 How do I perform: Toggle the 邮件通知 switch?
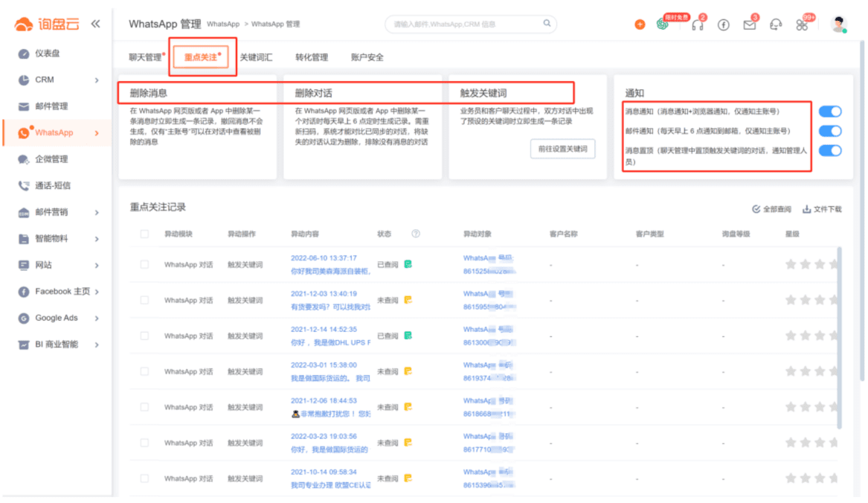click(829, 131)
